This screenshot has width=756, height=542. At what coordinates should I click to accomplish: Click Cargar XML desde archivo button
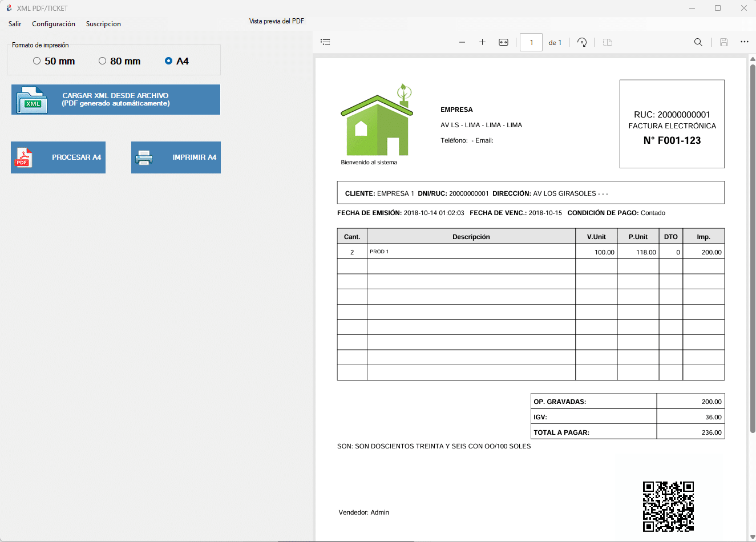coord(116,100)
